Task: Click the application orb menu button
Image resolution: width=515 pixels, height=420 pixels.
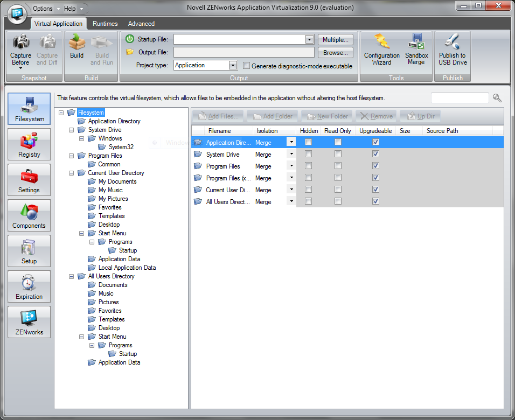Action: coord(17,14)
